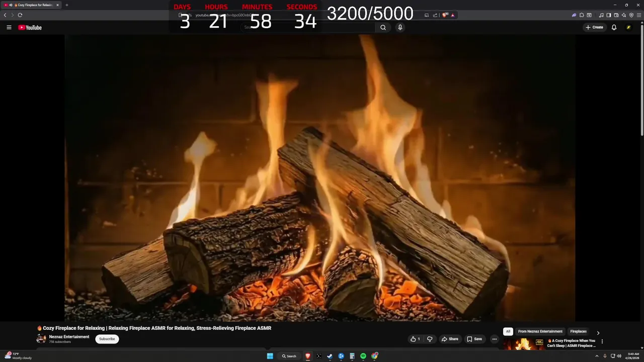Click the address bar share page icon
The width and height of the screenshot is (644, 362).
[435, 15]
